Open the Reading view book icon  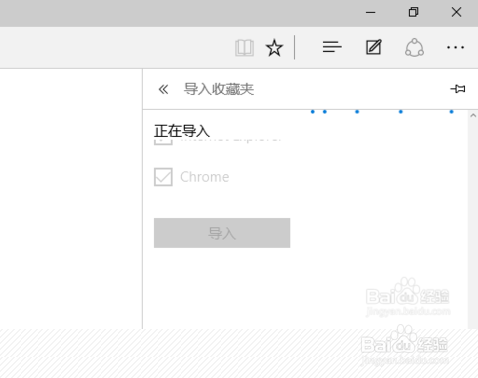(x=244, y=48)
